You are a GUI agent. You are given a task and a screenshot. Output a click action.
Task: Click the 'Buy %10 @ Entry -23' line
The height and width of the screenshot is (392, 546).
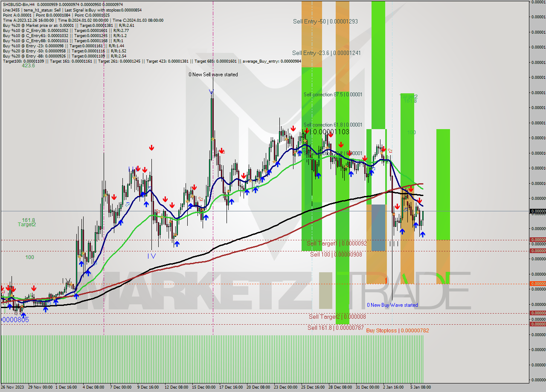(64, 46)
